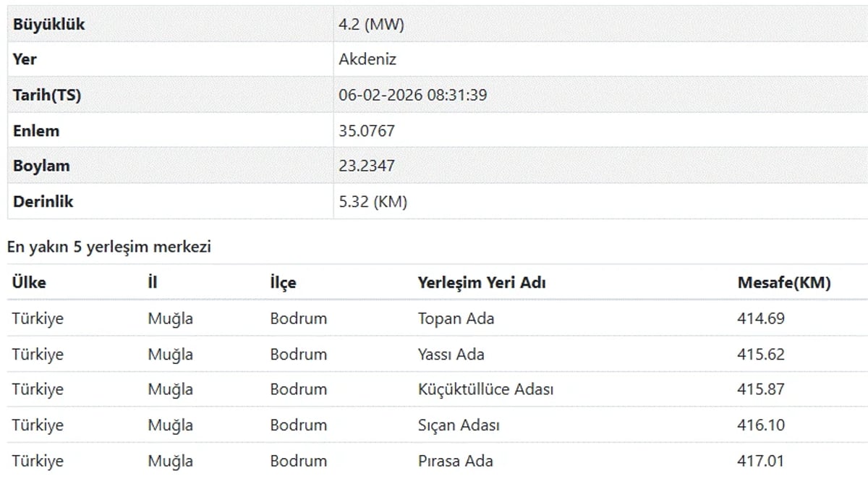
Task: Click the Sıçan Adası settlement cell
Action: [459, 425]
